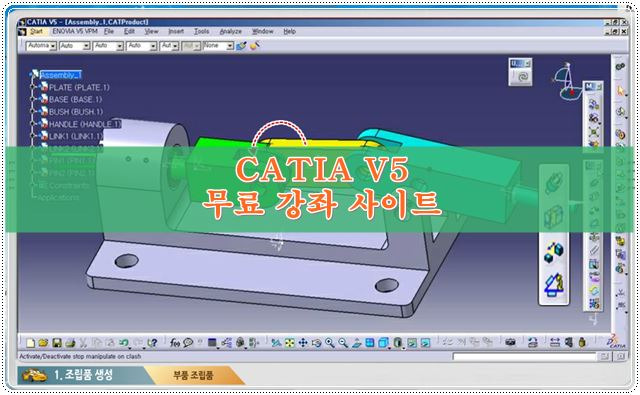Viewport: 640px width, 395px height.
Task: Click the Create Multi-View icon
Action: click(x=370, y=343)
